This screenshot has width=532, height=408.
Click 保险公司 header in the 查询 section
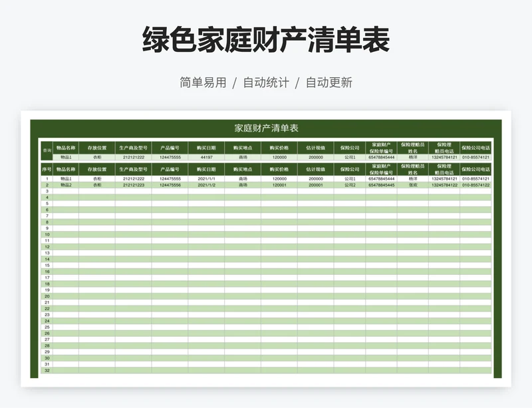coord(350,148)
